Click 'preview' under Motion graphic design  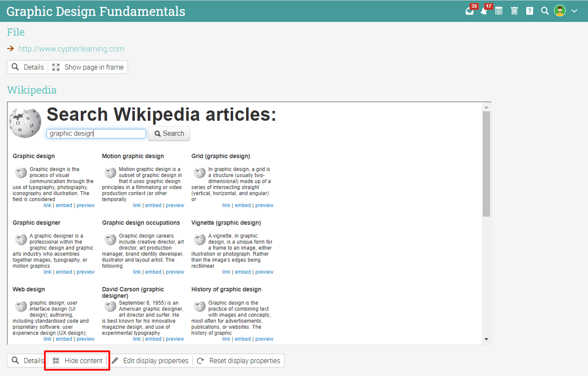[x=175, y=205]
